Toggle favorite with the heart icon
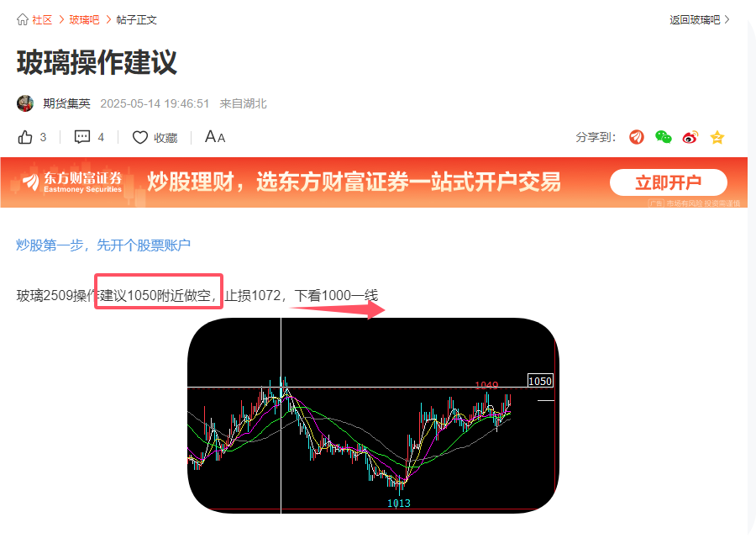The width and height of the screenshot is (756, 554). point(139,138)
